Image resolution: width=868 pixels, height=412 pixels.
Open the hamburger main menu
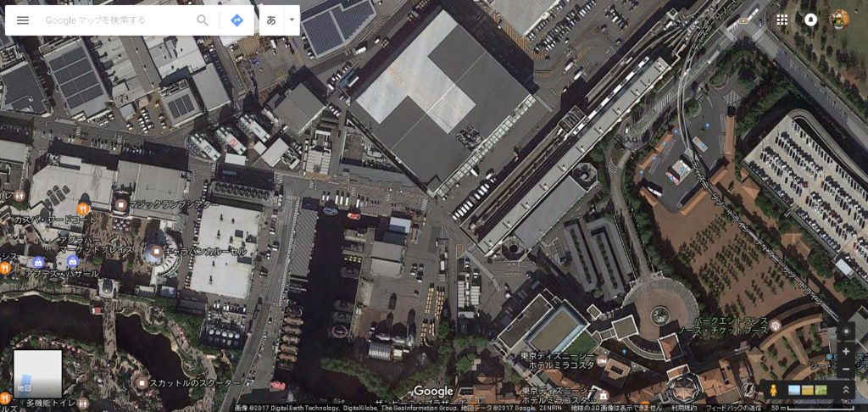23,20
